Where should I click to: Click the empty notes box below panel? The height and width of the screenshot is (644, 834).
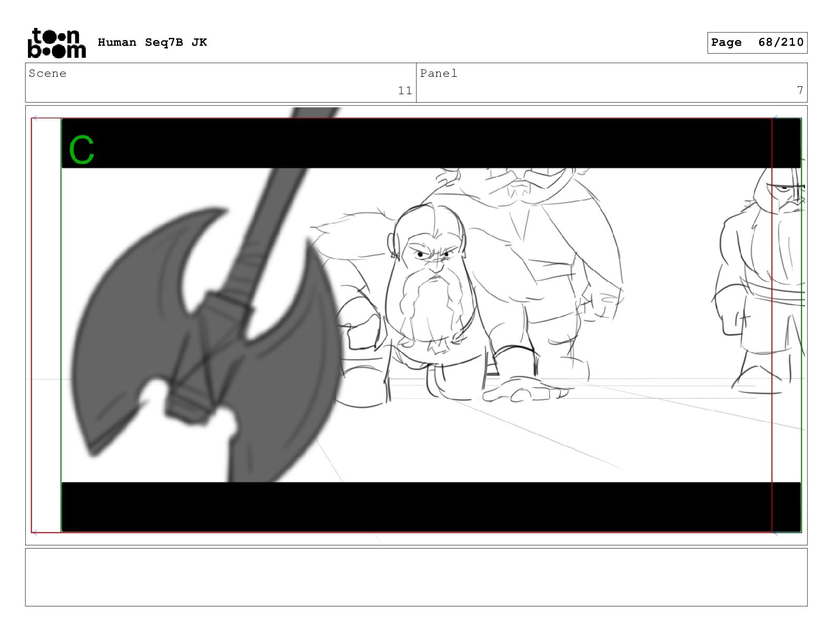pos(416,577)
